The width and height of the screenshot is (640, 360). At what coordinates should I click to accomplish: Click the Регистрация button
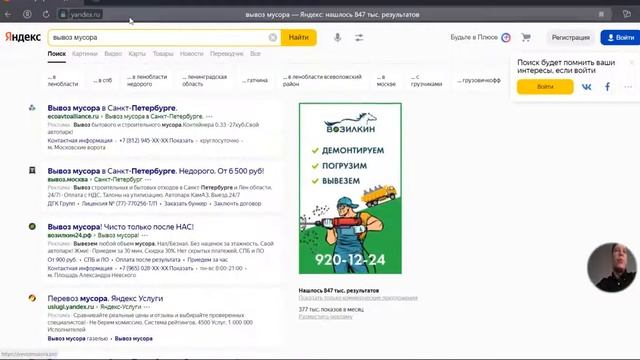click(x=571, y=38)
